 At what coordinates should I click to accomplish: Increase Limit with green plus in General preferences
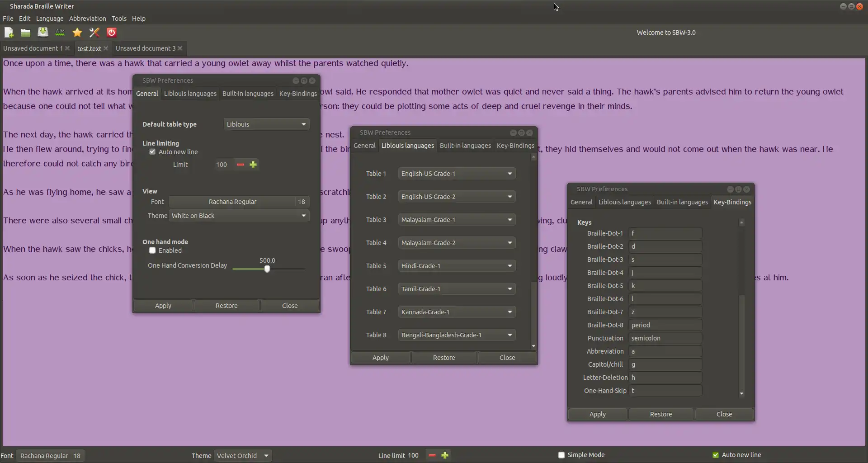click(253, 165)
